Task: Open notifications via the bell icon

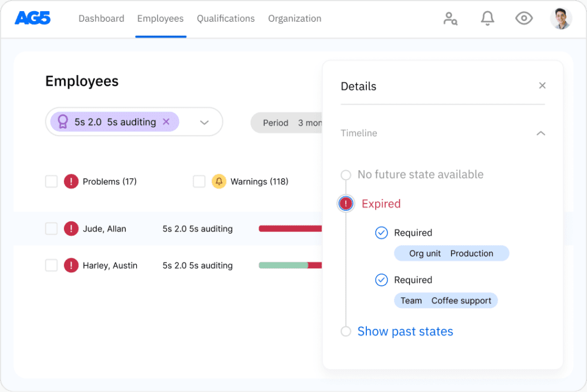Action: point(487,18)
